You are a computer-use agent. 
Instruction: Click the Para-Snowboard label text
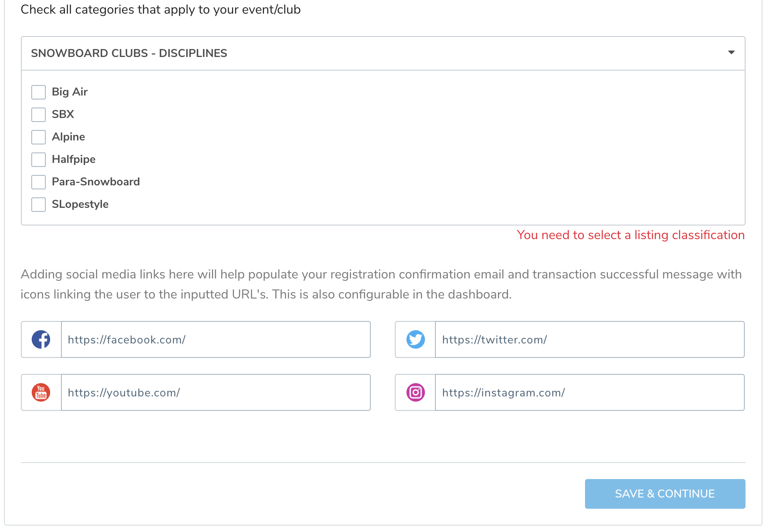click(x=95, y=182)
